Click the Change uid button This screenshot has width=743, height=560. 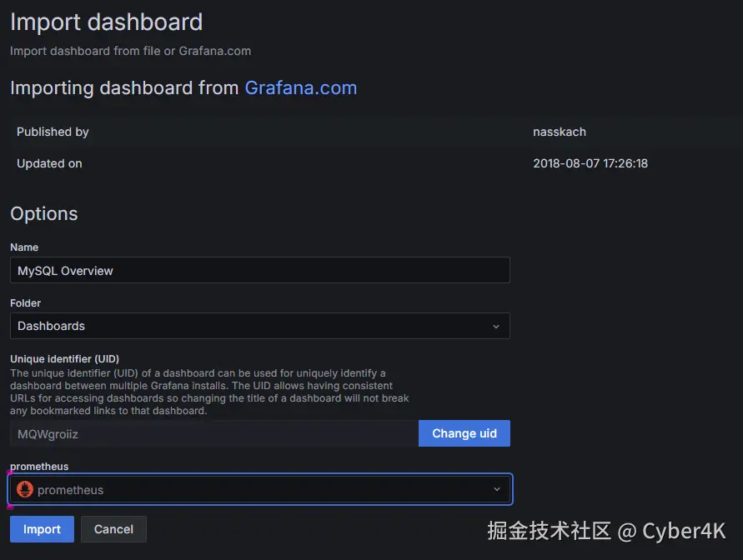coord(464,433)
